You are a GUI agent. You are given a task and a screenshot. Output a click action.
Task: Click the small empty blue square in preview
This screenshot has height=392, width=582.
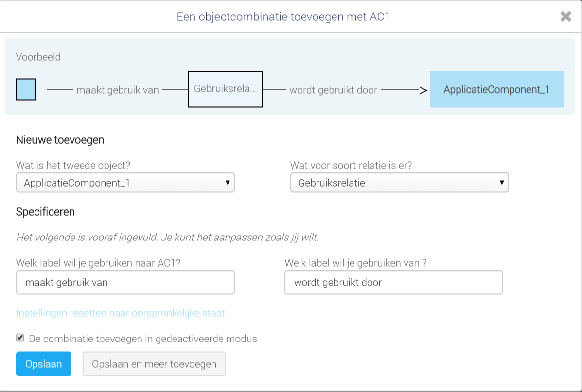26,89
